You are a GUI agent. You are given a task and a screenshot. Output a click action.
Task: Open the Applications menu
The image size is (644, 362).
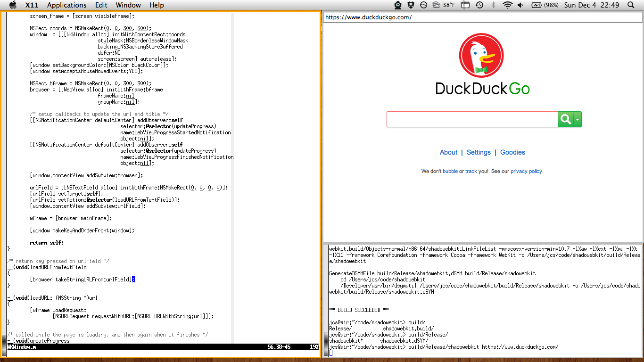pyautogui.click(x=66, y=5)
